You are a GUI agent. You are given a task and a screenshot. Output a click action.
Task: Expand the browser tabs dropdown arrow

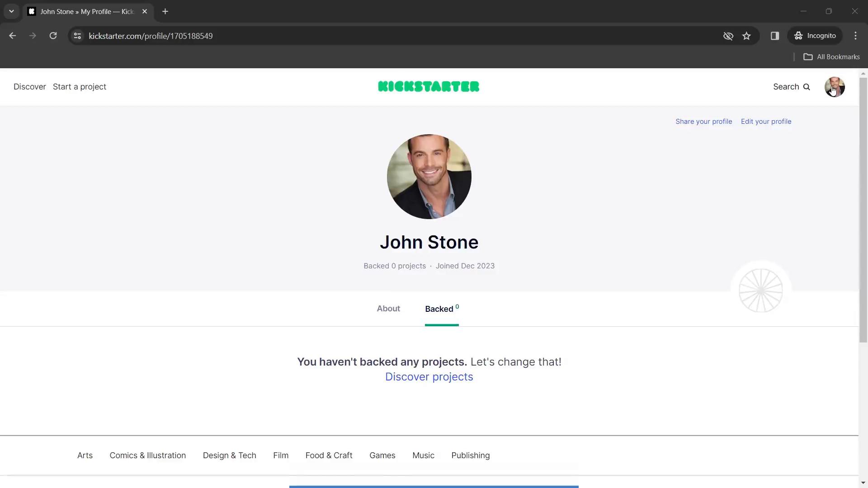point(11,11)
